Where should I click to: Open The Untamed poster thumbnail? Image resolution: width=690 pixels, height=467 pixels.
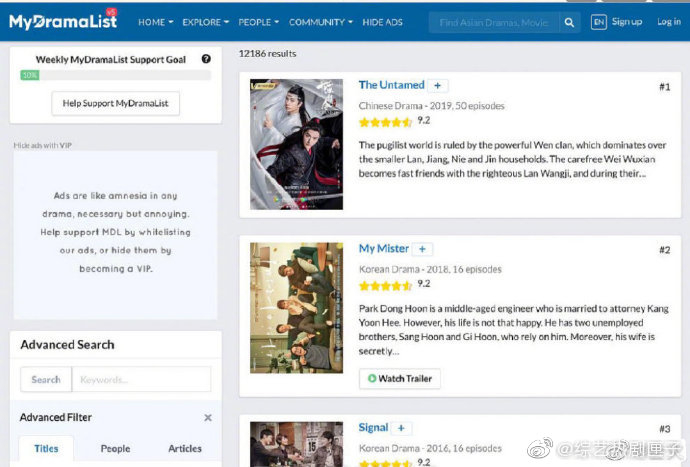pyautogui.click(x=297, y=144)
